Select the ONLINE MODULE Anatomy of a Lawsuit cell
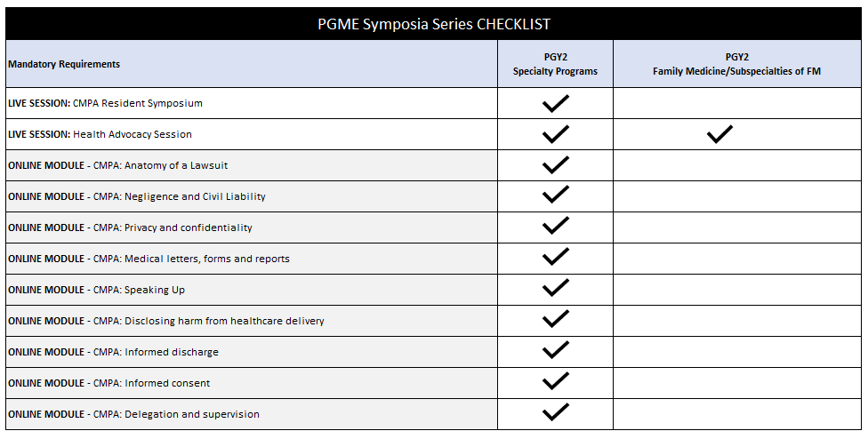 (x=118, y=165)
